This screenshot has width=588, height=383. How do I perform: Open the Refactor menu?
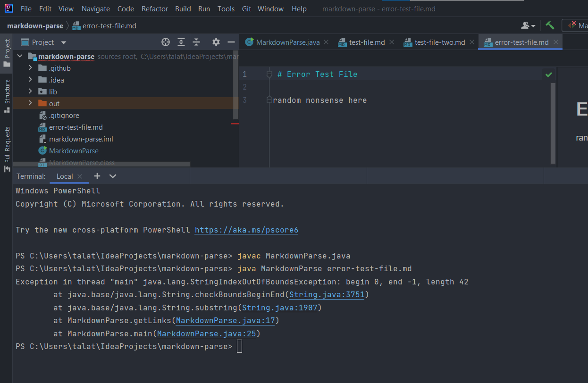[155, 9]
